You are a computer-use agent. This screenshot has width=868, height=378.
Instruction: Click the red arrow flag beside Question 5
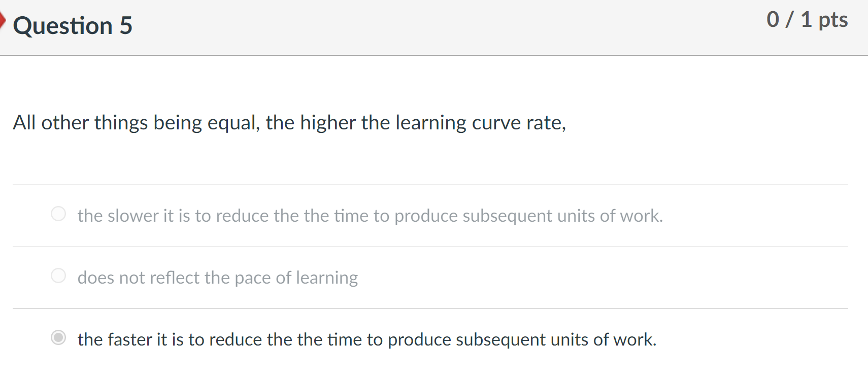pyautogui.click(x=2, y=20)
